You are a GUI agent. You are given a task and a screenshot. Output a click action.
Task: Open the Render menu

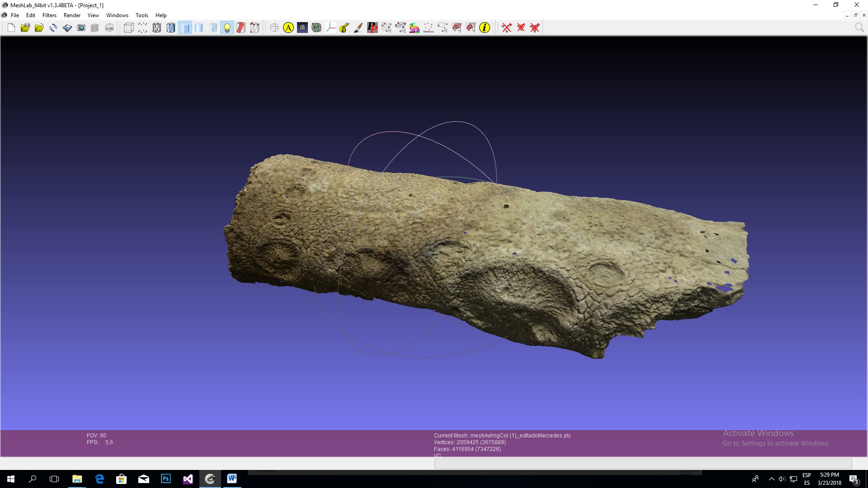72,15
